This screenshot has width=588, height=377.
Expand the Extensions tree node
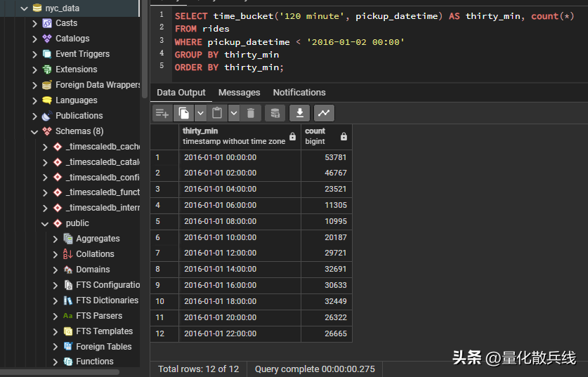[x=34, y=70]
